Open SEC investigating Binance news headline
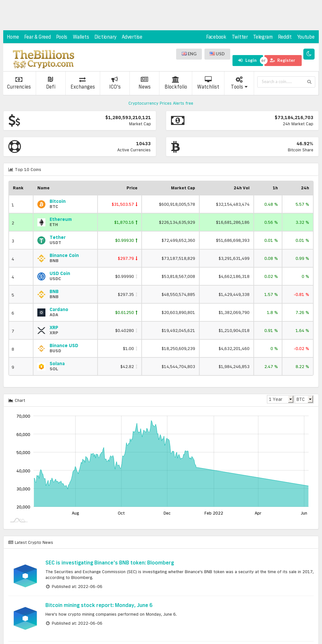 tap(109, 563)
